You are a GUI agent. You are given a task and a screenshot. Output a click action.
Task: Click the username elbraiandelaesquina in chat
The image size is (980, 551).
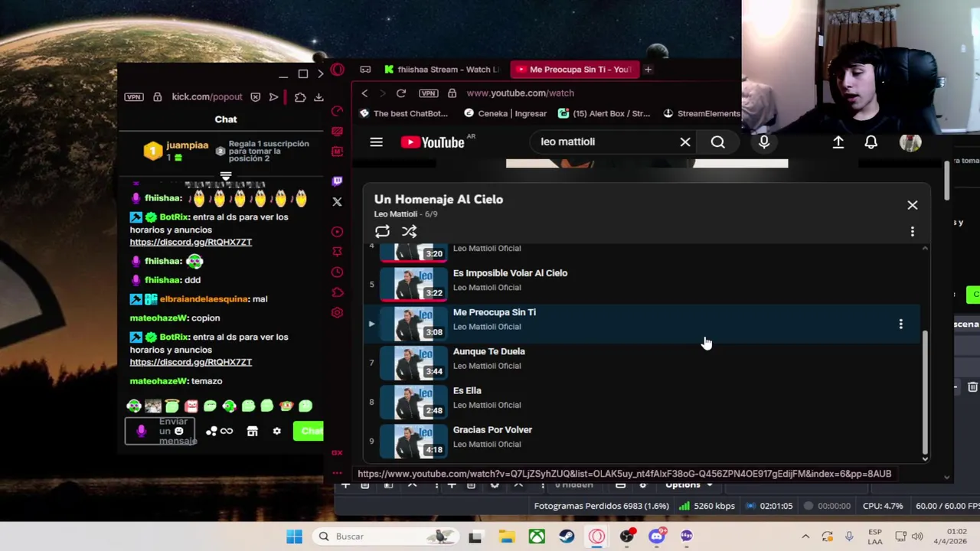point(204,299)
